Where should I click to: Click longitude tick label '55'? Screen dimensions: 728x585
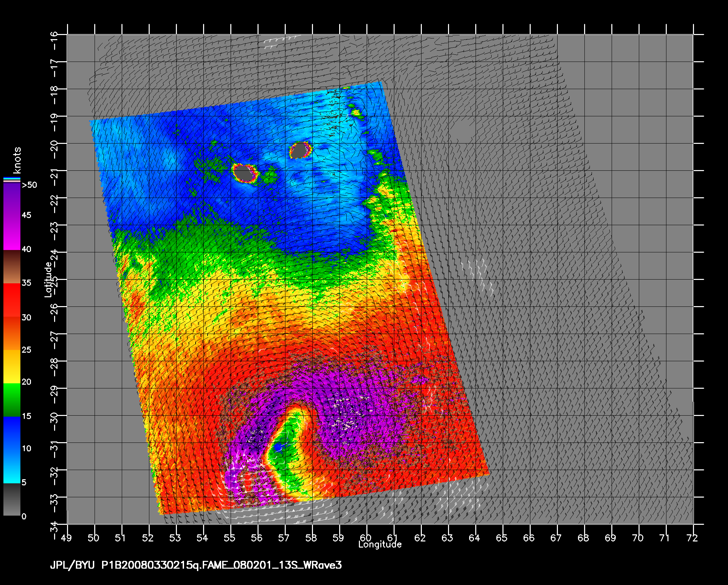coord(230,538)
